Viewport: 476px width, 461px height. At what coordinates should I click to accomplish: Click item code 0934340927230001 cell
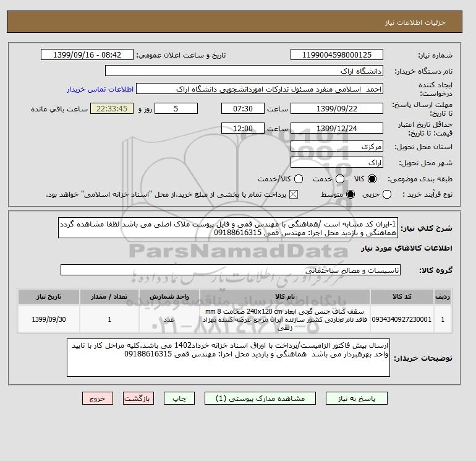pos(402,319)
